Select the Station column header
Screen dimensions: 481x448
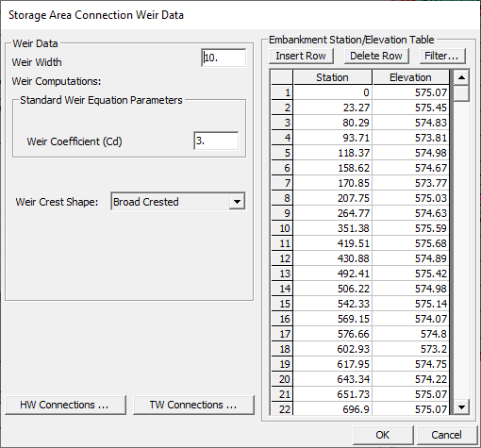click(332, 77)
